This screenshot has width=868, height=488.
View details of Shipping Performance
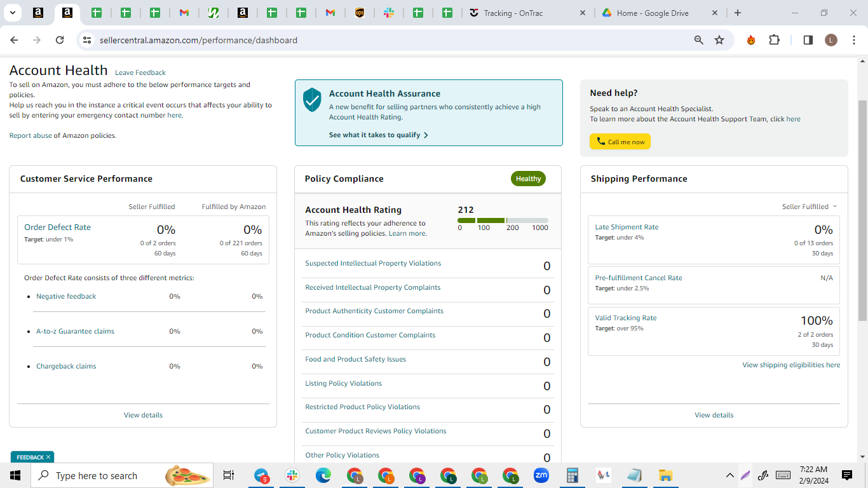coord(714,415)
